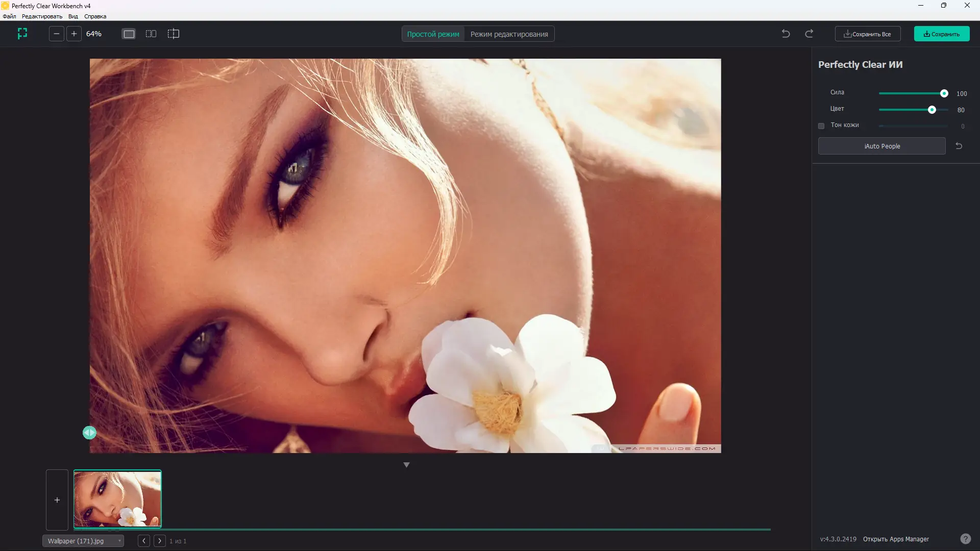The height and width of the screenshot is (551, 980).
Task: Open the iAuto People preset dropdown
Action: pos(881,146)
